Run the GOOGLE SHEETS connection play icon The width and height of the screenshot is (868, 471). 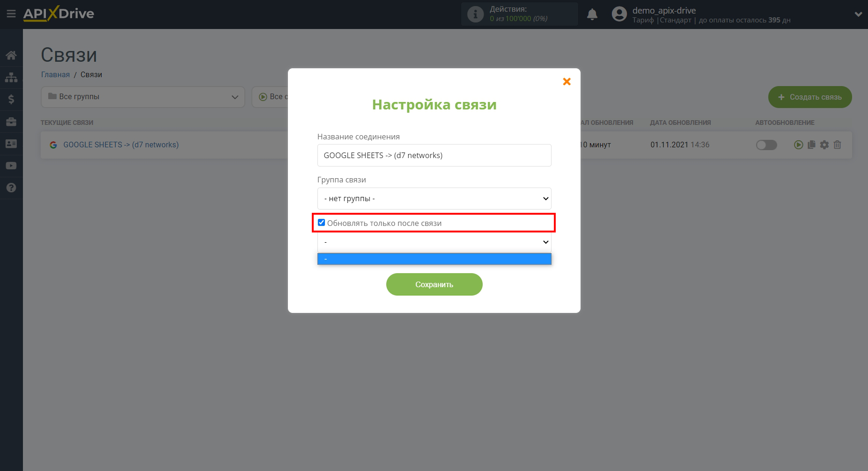[x=798, y=145]
